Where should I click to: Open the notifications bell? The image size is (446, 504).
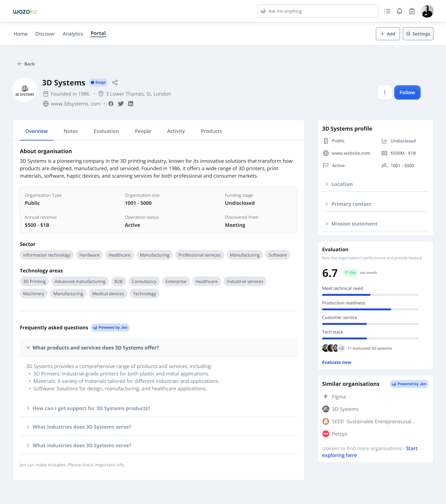click(x=399, y=11)
